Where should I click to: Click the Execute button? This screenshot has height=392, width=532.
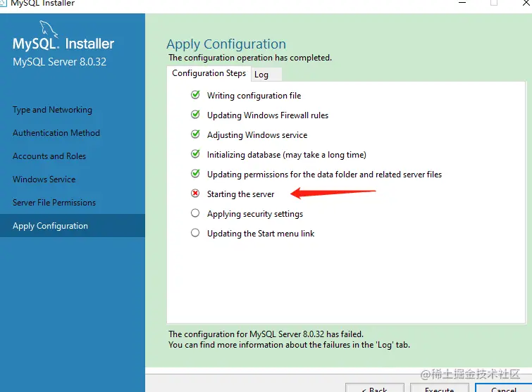point(440,388)
